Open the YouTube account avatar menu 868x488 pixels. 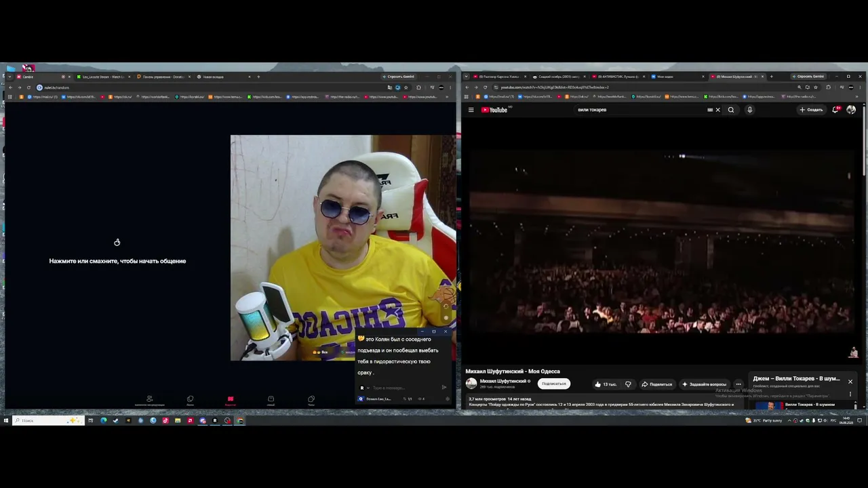[851, 110]
